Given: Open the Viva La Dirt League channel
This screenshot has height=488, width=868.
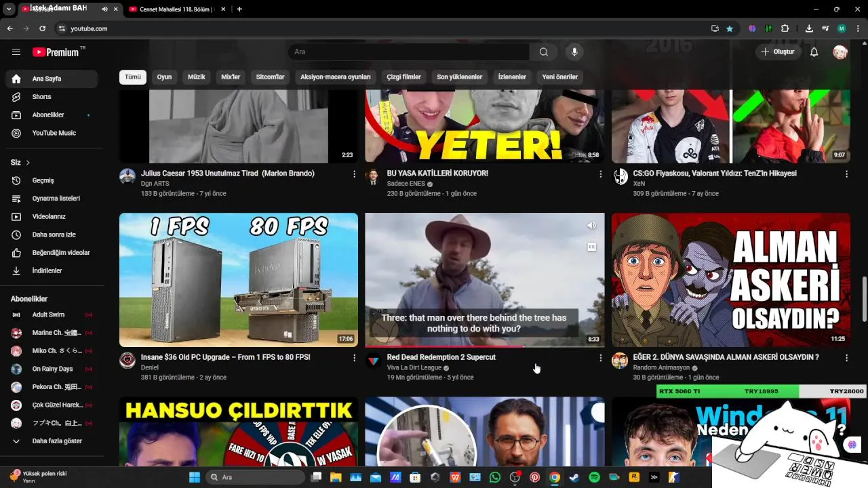Looking at the screenshot, I should 414,367.
